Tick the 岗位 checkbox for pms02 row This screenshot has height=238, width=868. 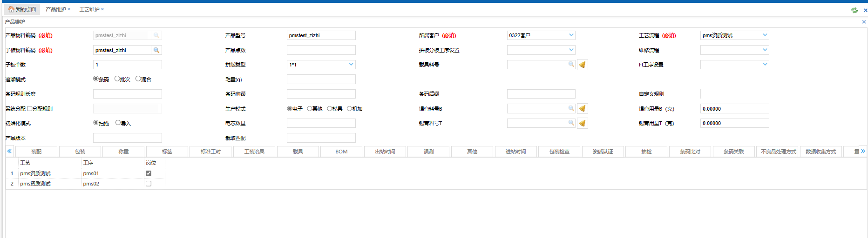click(149, 184)
